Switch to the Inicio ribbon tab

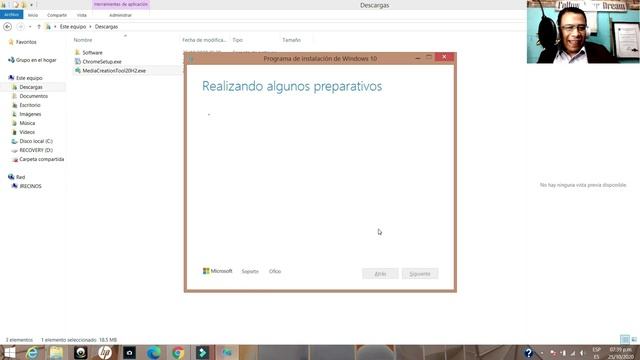coord(33,15)
